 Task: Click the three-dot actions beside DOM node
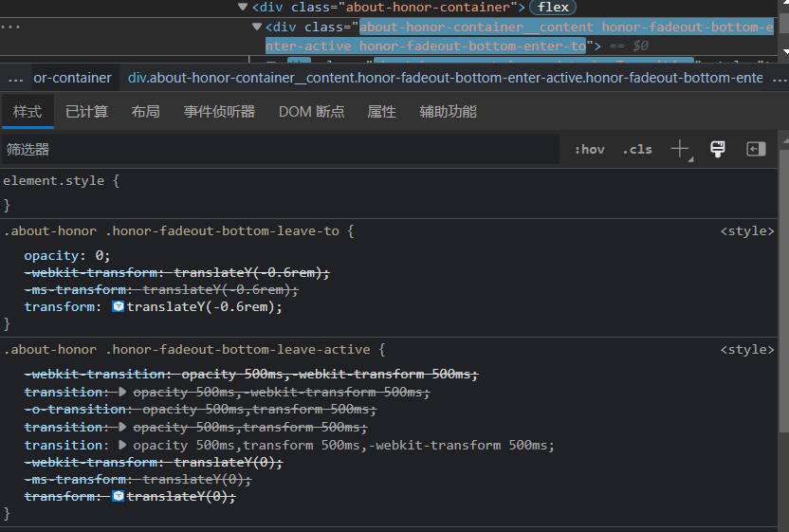10,27
